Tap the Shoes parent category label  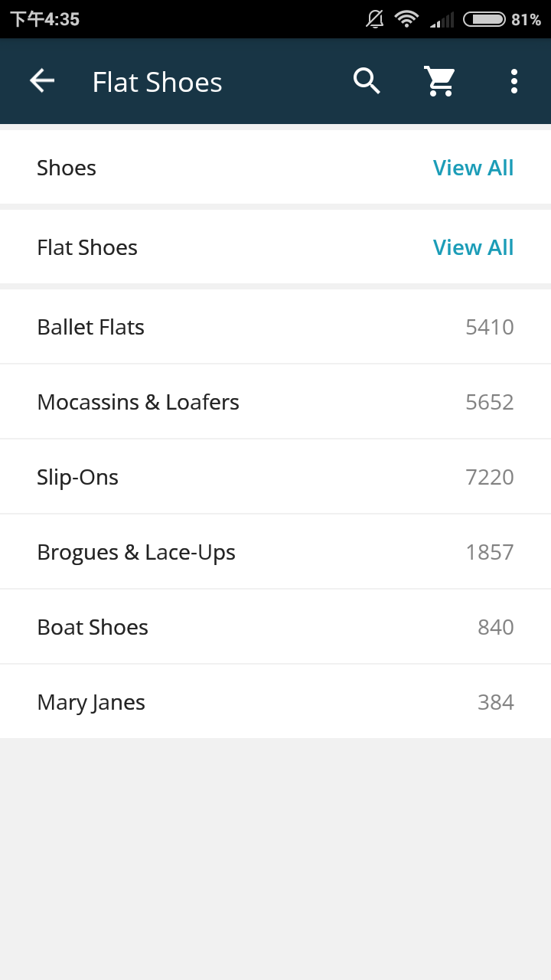[x=67, y=168]
